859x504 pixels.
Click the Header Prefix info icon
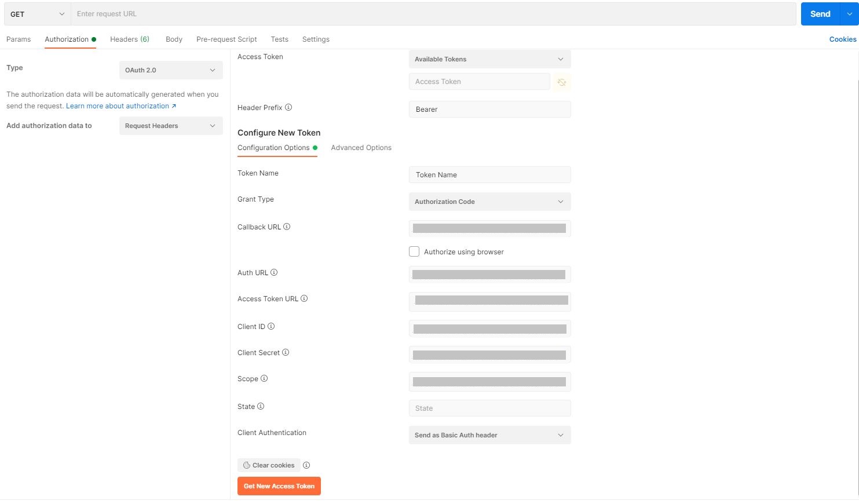[288, 107]
